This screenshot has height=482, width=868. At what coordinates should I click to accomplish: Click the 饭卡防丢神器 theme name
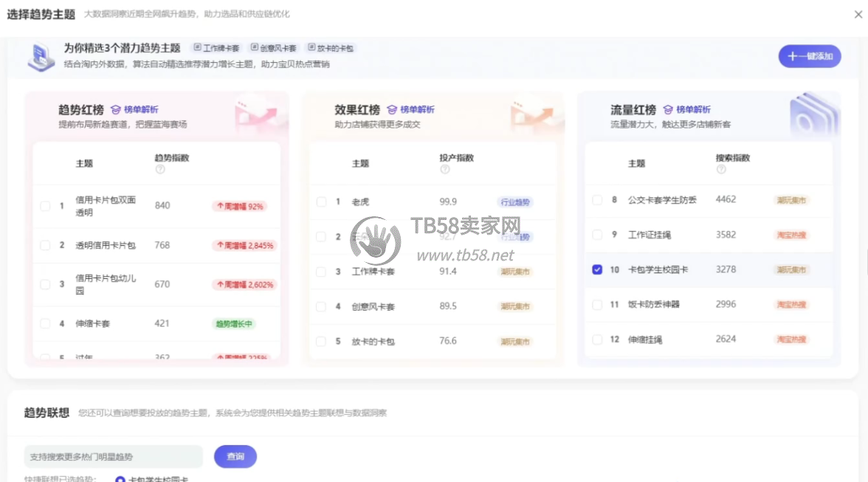[x=654, y=304]
